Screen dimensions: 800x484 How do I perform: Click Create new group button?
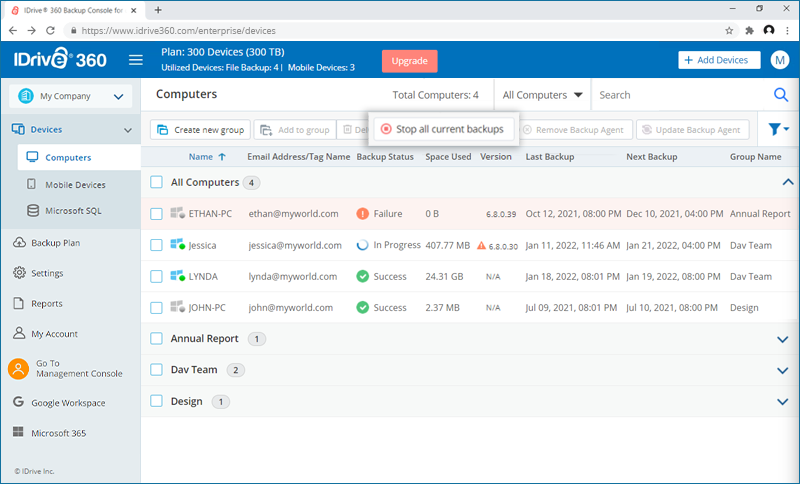201,130
